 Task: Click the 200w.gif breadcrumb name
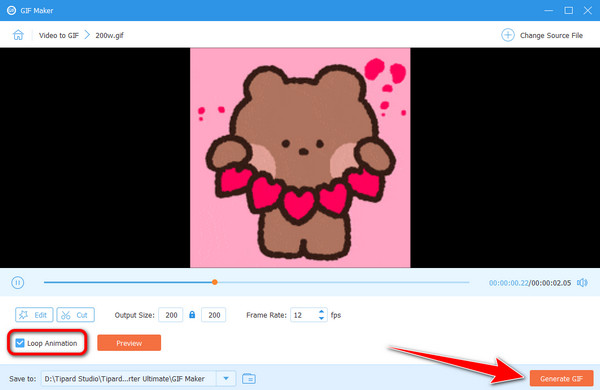coord(109,35)
